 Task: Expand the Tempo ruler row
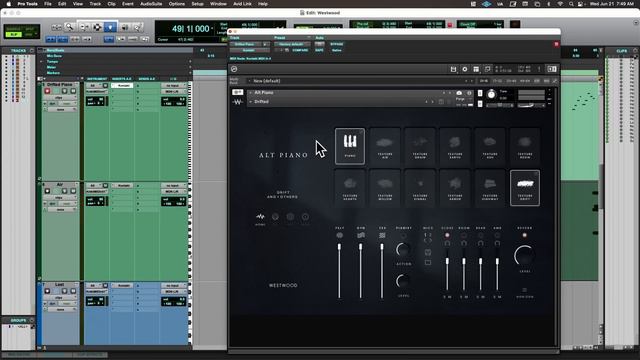coord(41,62)
